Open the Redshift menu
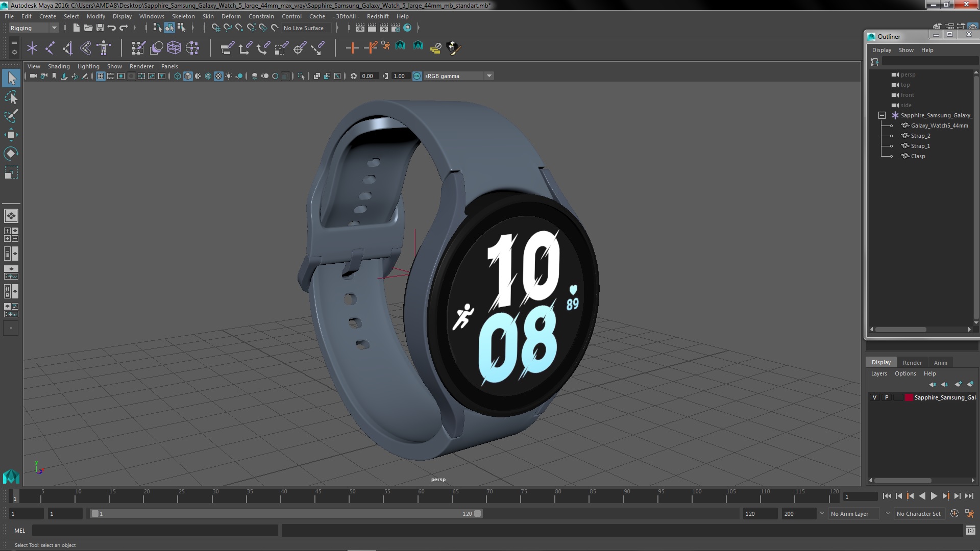Screen dimensions: 980x551 point(378,16)
